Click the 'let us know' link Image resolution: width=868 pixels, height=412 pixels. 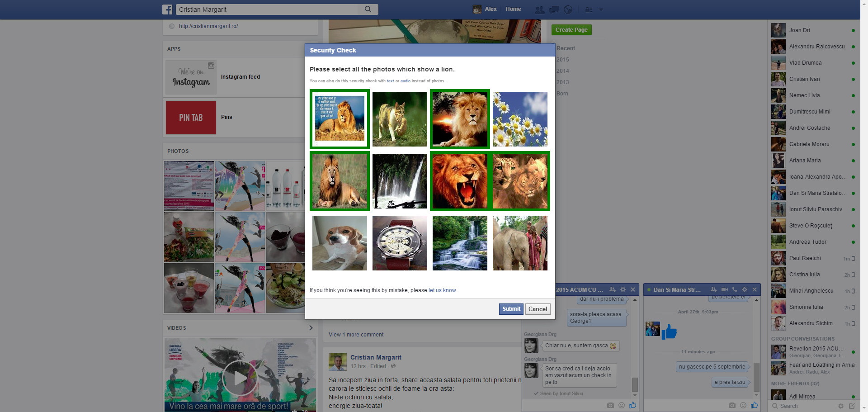pyautogui.click(x=443, y=290)
